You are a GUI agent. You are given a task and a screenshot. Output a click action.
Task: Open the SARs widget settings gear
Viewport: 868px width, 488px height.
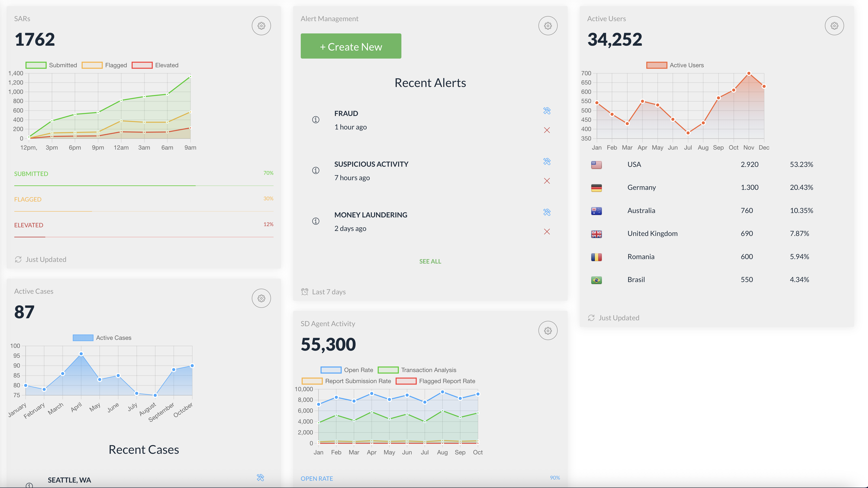click(261, 26)
